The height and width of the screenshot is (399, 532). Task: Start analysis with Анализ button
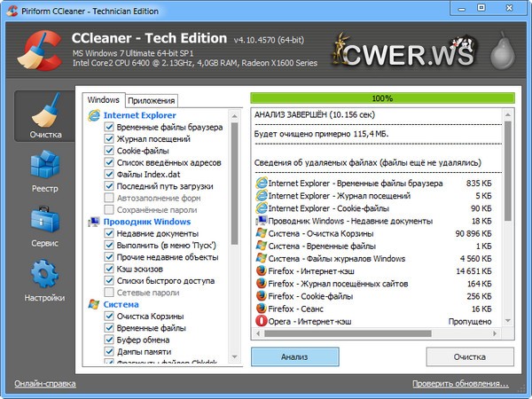(x=295, y=356)
